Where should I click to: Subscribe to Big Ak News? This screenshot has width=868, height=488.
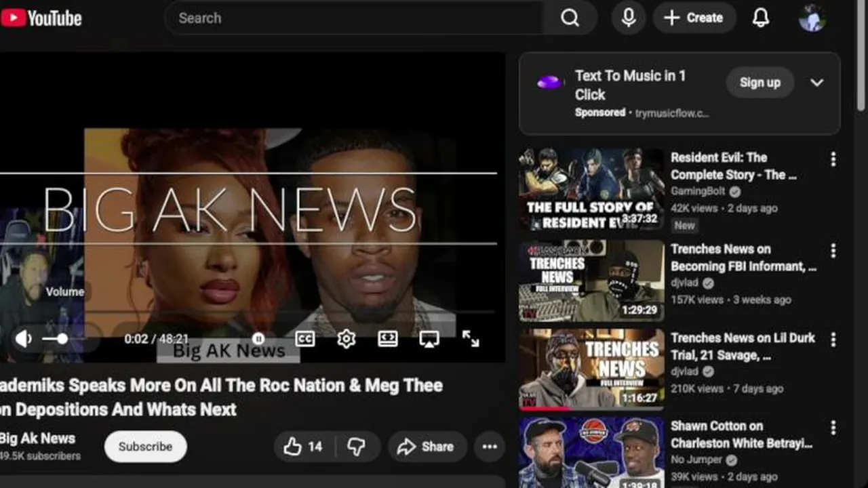[145, 447]
